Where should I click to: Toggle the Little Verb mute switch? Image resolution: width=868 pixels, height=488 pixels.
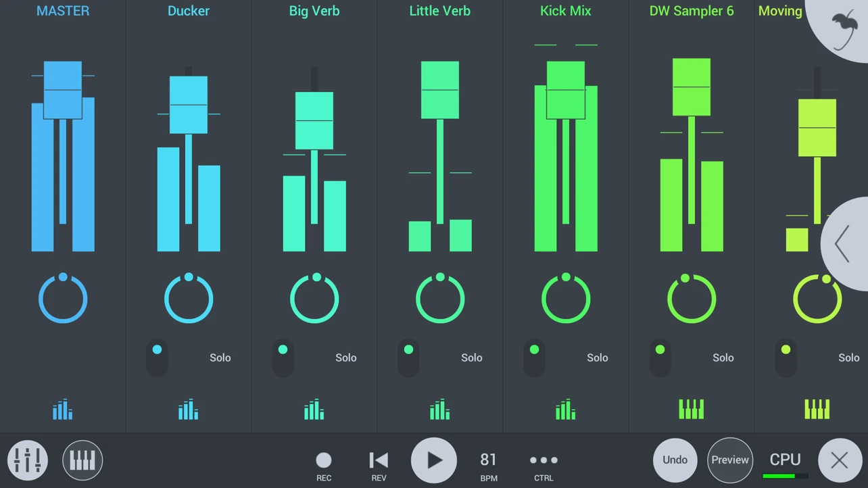coord(408,358)
